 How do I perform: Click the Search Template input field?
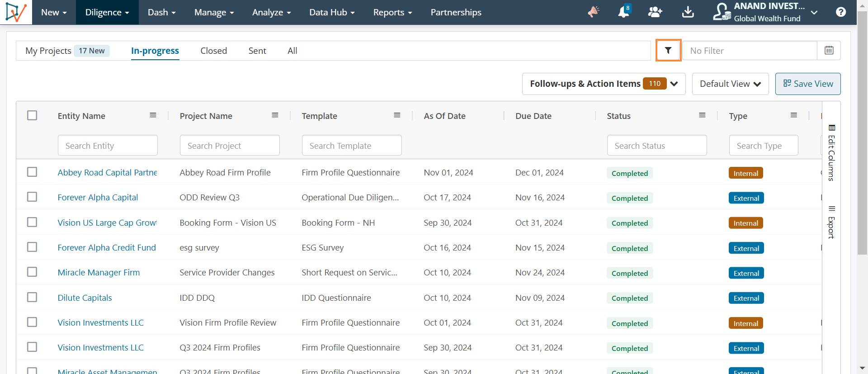tap(352, 145)
